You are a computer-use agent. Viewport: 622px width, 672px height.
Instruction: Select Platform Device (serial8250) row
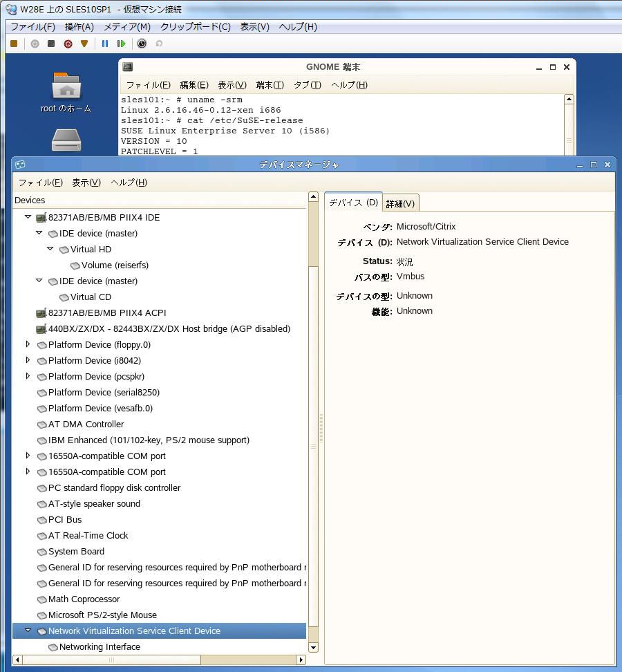(160, 393)
